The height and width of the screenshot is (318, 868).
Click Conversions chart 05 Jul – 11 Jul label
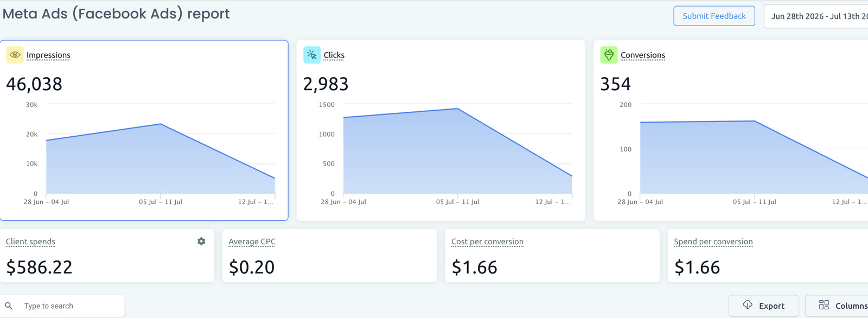[x=755, y=202]
